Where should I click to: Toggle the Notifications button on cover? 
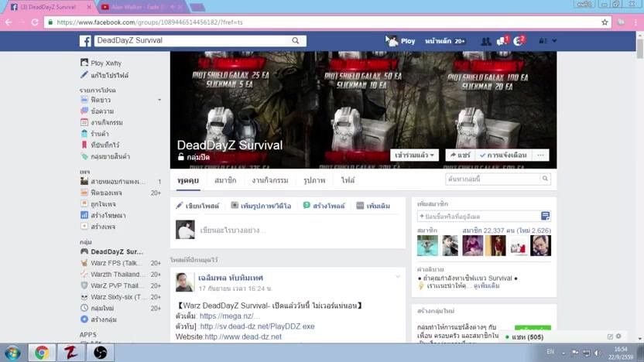point(504,155)
